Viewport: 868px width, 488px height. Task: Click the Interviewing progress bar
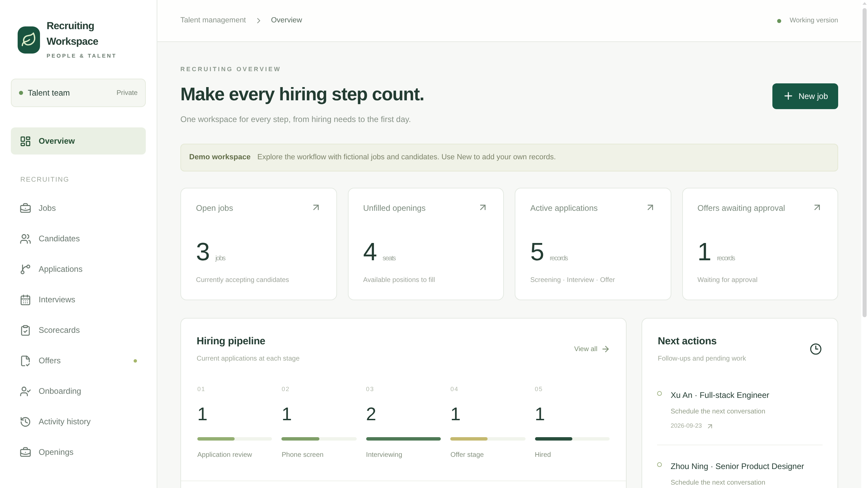tap(403, 439)
